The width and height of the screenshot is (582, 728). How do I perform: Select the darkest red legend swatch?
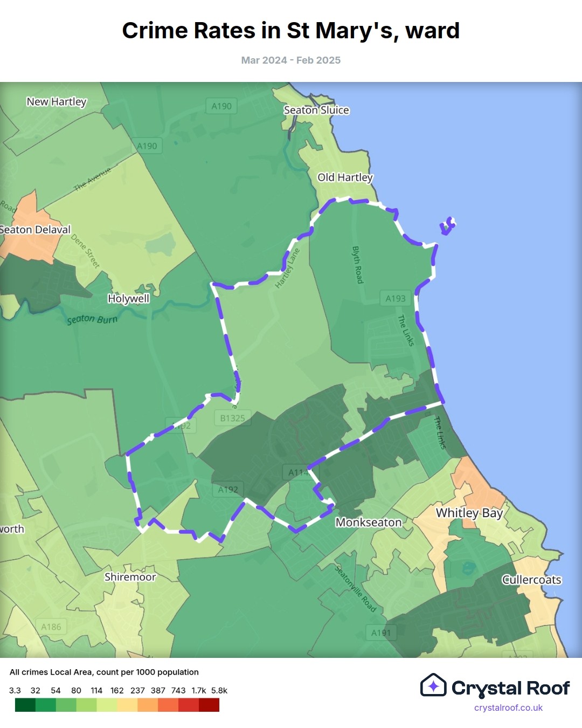click(x=209, y=705)
